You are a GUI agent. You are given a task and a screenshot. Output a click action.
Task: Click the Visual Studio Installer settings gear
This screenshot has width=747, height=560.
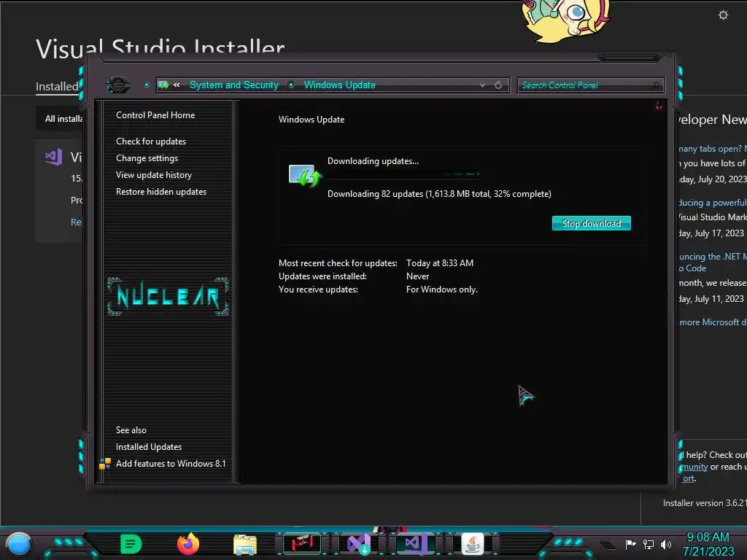[x=723, y=15]
